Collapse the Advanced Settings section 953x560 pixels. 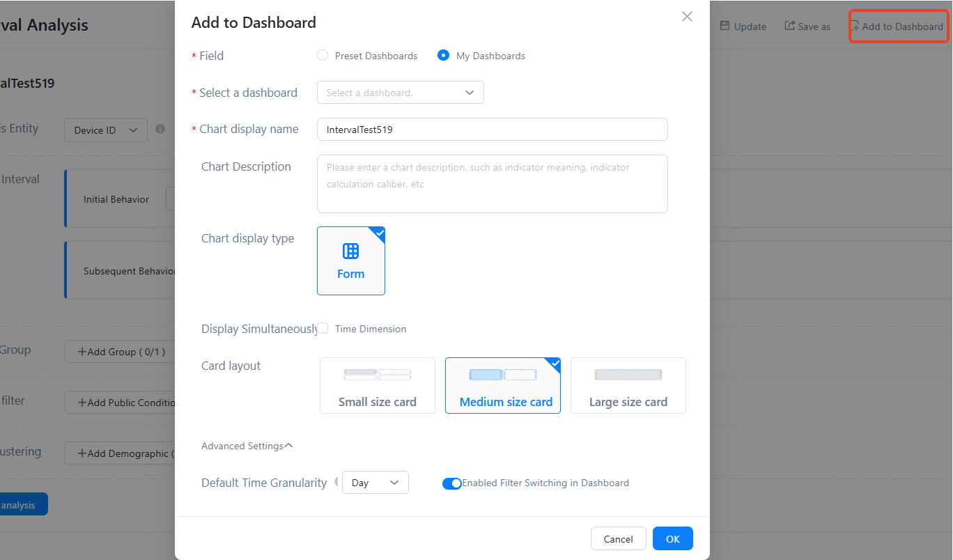click(247, 446)
